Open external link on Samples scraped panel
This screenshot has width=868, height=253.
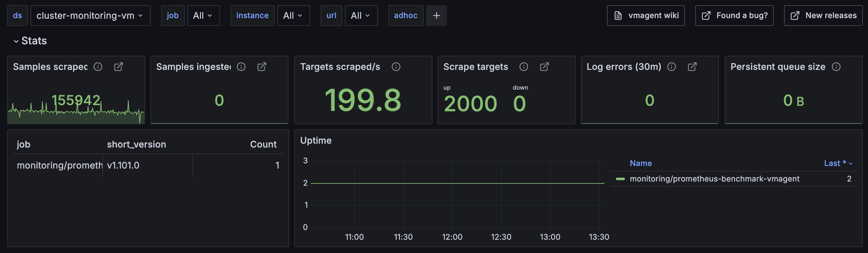click(x=118, y=67)
